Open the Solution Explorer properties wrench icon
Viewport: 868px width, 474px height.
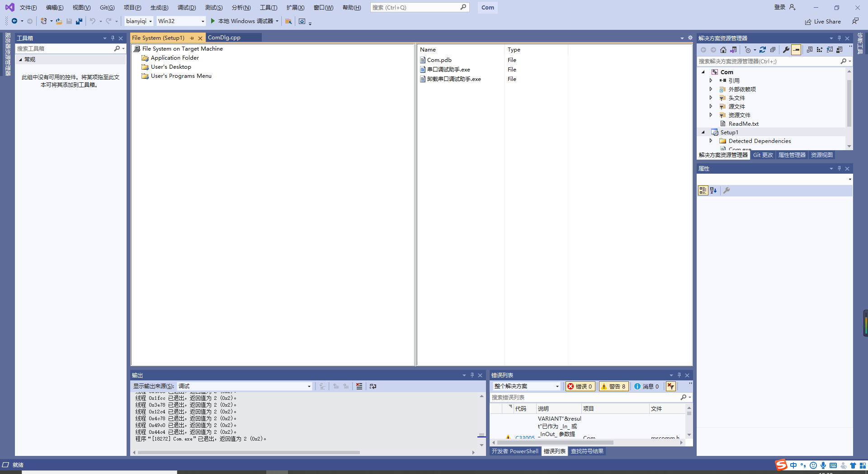[x=787, y=50]
